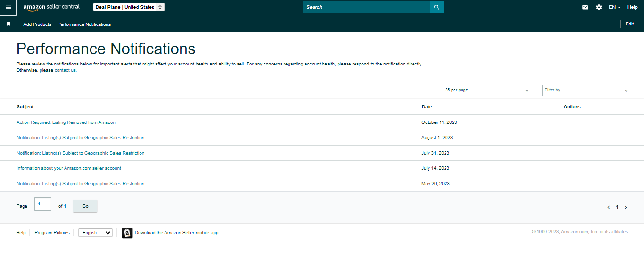The image size is (644, 277).
Task: Open the hamburger main menu
Action: point(8,8)
